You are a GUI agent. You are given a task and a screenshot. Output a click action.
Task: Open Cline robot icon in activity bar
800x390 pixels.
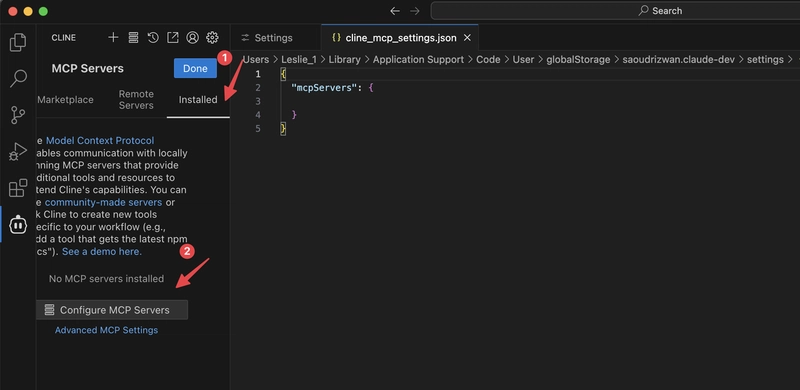click(18, 224)
